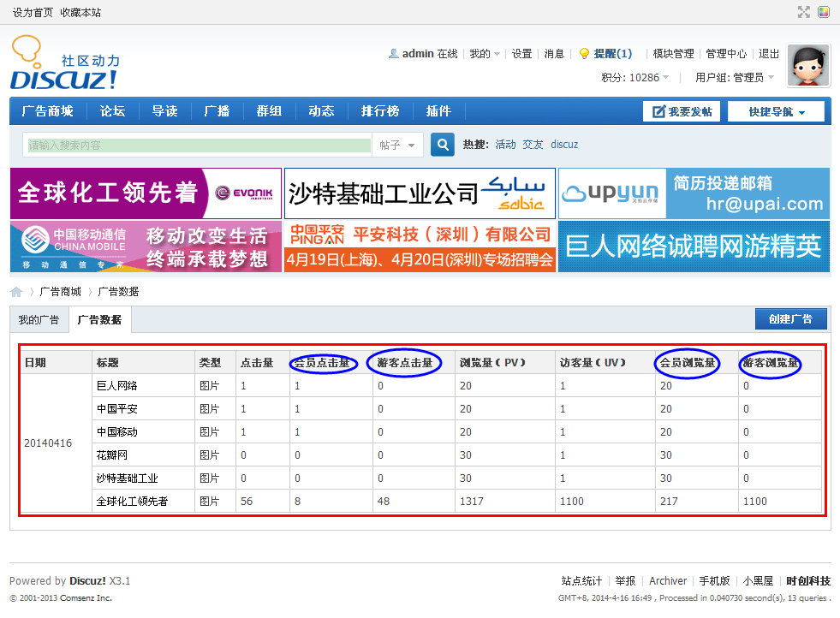Click 广告商城 in the breadcrumb
This screenshot has width=840, height=618.
pyautogui.click(x=61, y=292)
